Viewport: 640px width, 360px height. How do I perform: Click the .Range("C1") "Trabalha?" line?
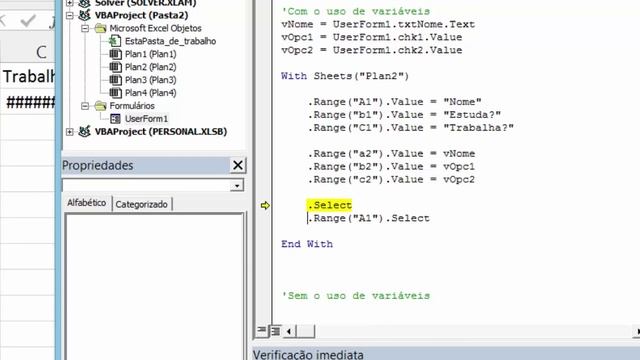(411, 128)
